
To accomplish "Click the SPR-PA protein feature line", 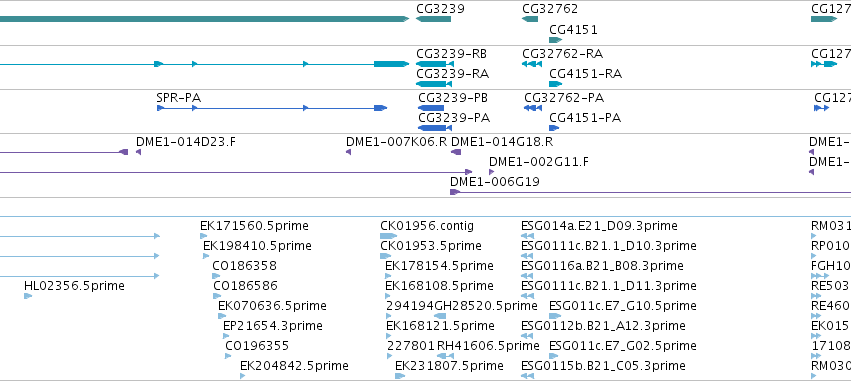I will point(271,108).
